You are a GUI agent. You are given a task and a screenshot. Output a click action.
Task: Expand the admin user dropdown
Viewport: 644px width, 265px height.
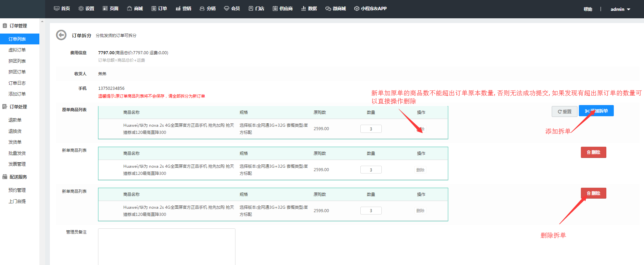coord(620,9)
